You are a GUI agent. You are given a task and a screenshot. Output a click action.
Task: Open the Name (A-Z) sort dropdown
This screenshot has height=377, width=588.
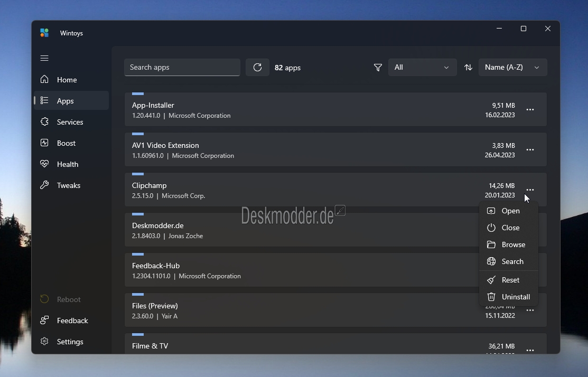coord(512,68)
